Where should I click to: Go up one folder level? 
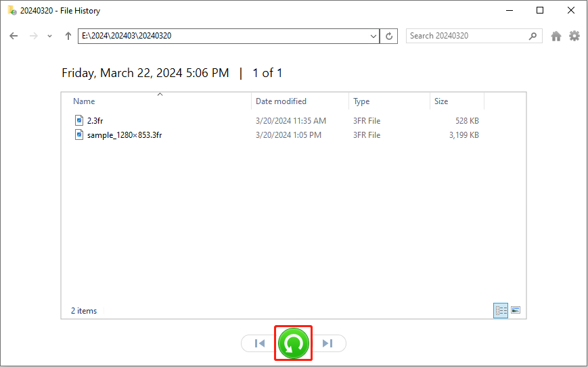click(x=68, y=36)
